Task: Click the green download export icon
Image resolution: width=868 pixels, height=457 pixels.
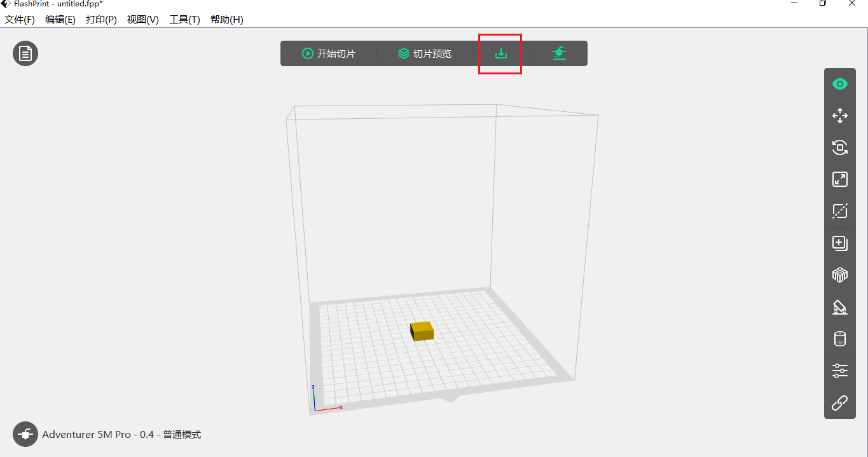Action: click(x=501, y=53)
